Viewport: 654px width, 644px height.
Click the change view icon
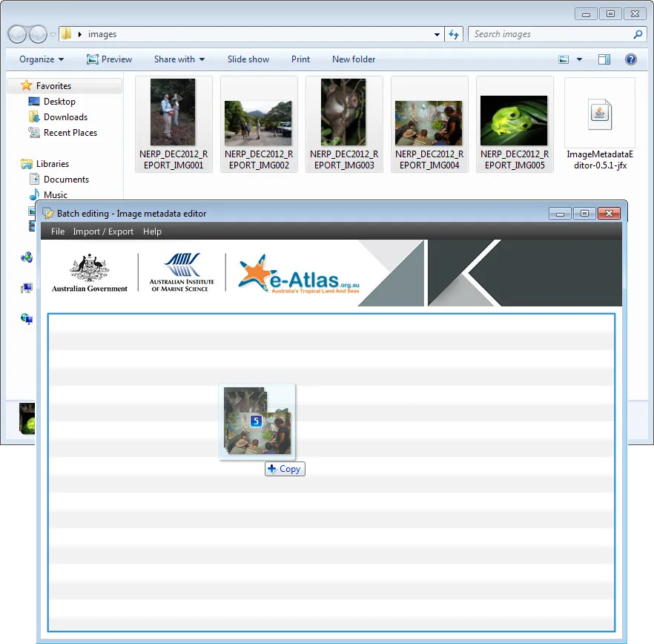coord(564,59)
